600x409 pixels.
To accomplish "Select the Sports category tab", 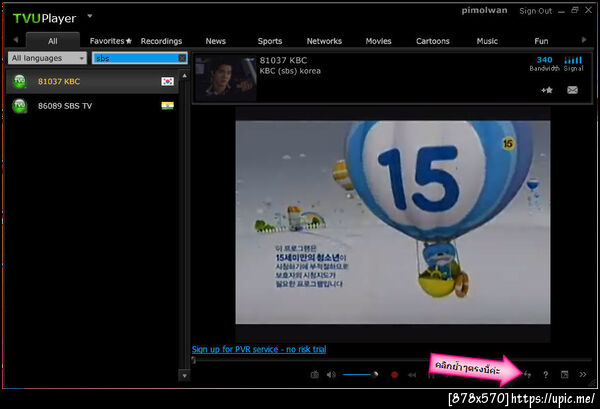I will pos(270,41).
